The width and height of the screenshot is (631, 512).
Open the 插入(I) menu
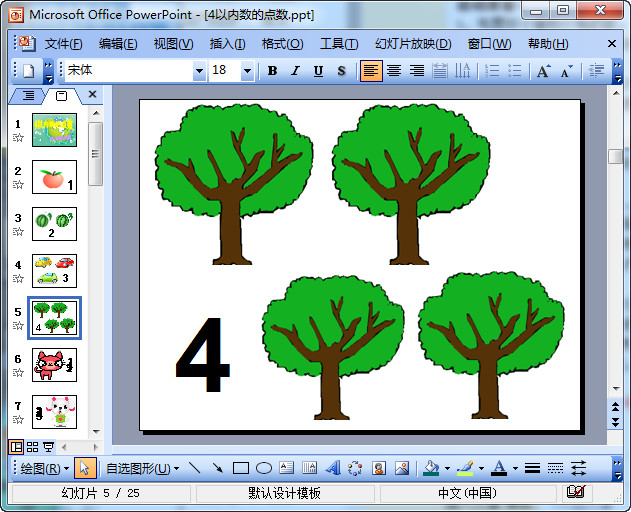227,43
